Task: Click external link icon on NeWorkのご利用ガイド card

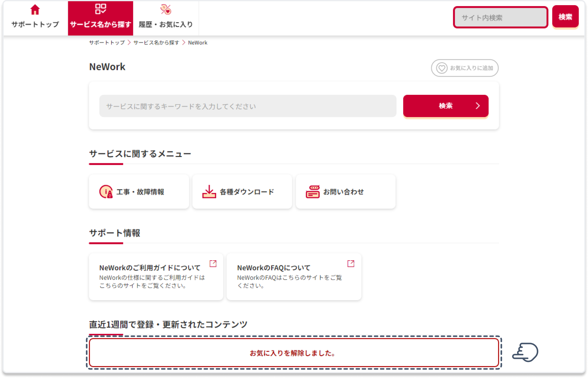Action: click(x=213, y=264)
